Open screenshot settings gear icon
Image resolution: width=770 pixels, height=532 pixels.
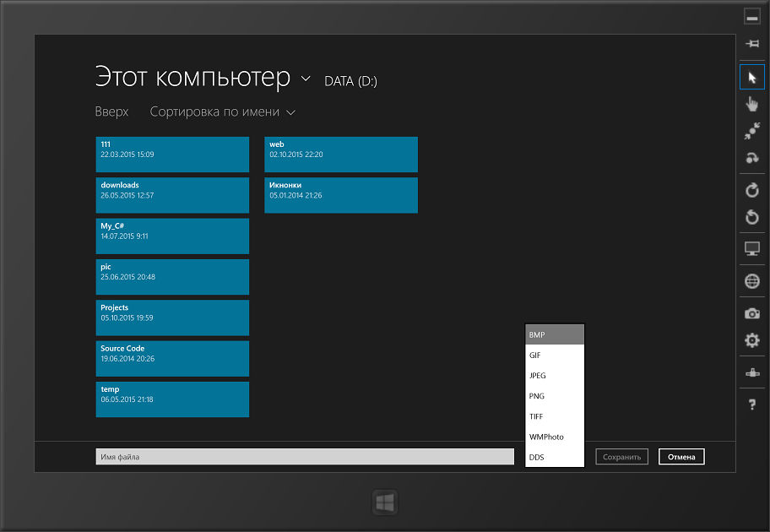tap(751, 340)
